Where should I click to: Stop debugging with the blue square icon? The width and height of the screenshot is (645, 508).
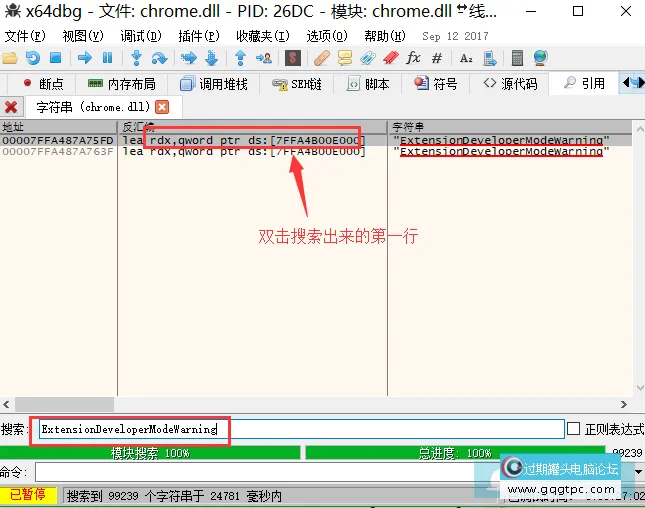(x=56, y=58)
